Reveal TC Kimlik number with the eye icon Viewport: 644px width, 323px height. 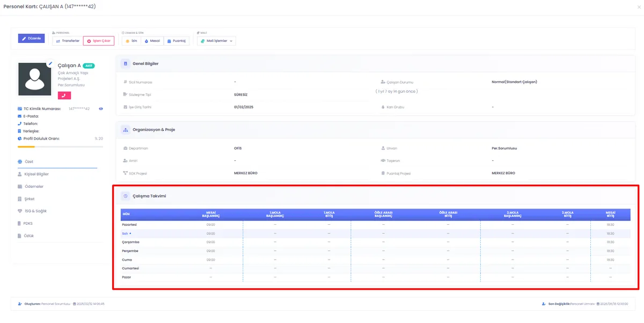(x=100, y=109)
